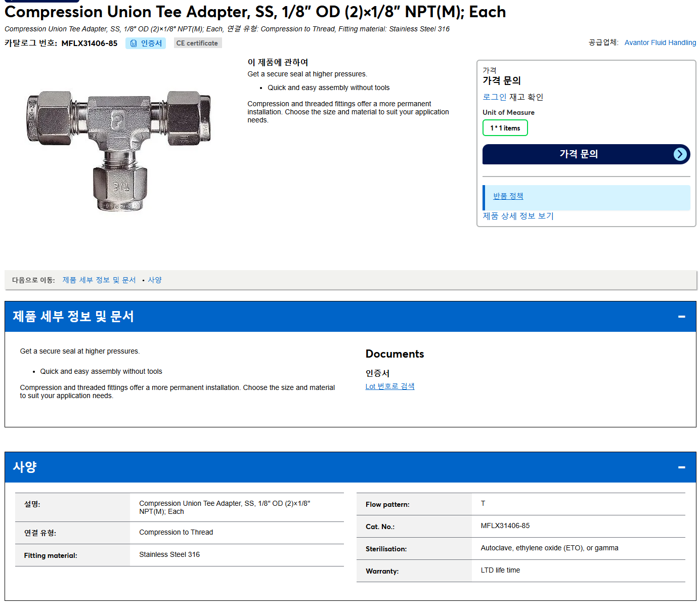Click the 이 제품에 관하여 heading
Viewport: 700px width, 611px height.
click(278, 62)
